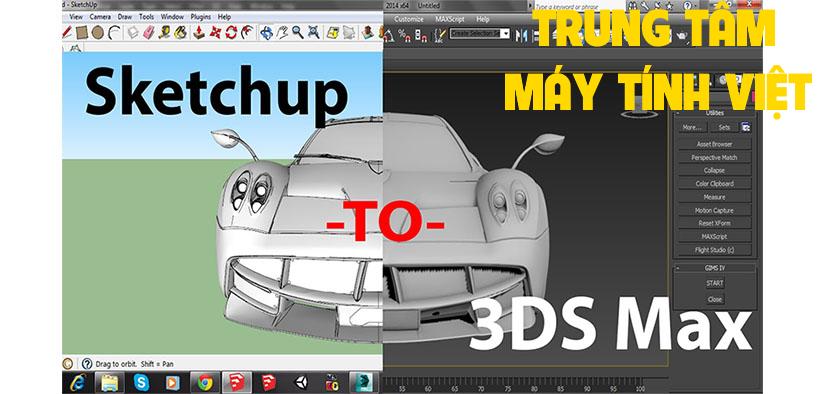
Task: Click the 3ds Max keyword search field
Action: [x=579, y=6]
